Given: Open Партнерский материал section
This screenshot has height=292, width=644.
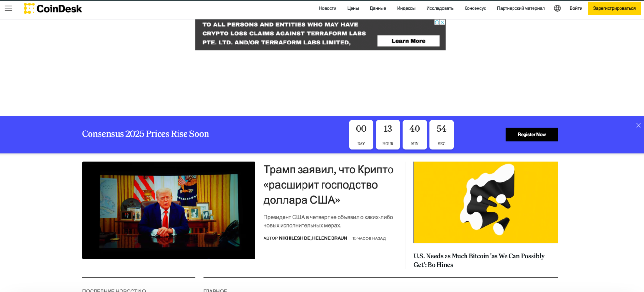Looking at the screenshot, I should (x=521, y=8).
